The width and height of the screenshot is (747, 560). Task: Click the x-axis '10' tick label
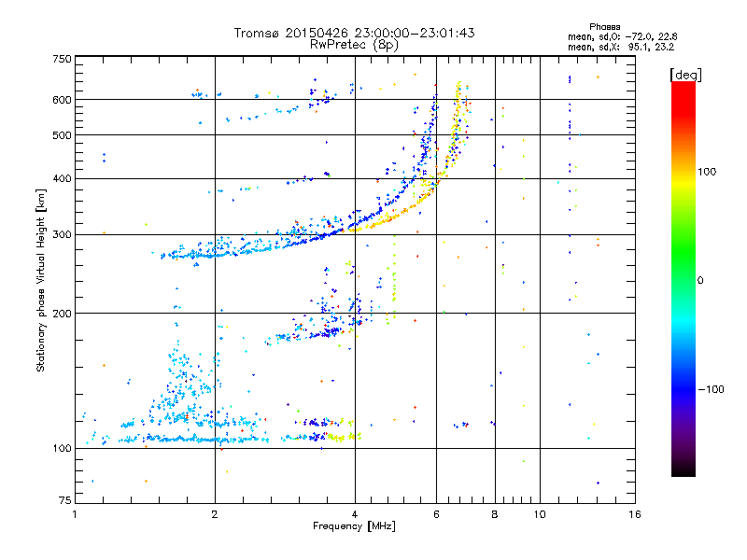[x=540, y=514]
